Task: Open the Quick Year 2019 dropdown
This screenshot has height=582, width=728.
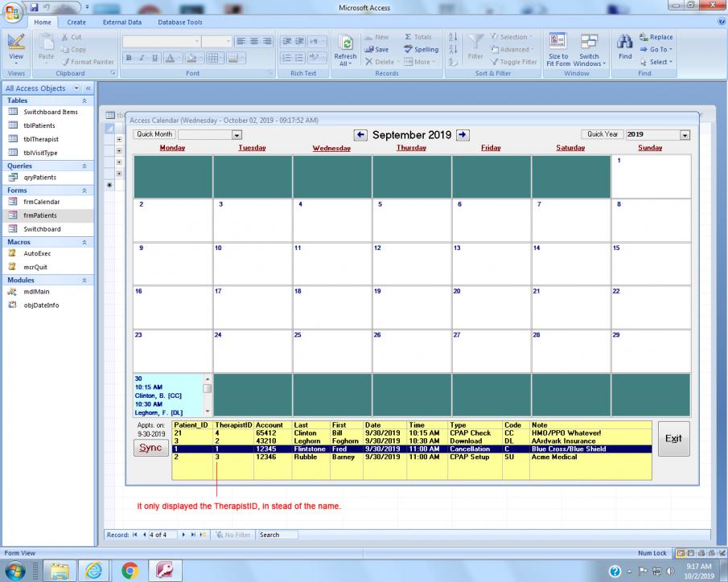Action: point(685,135)
